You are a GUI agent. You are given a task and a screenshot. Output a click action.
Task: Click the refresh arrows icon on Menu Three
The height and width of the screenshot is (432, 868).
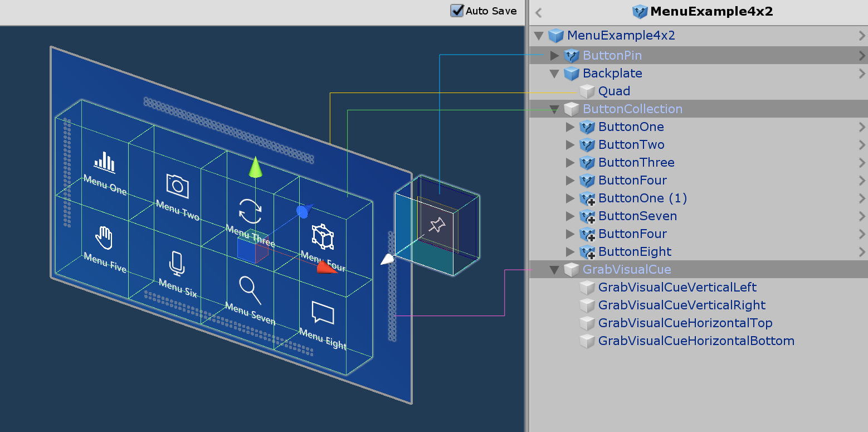(251, 210)
